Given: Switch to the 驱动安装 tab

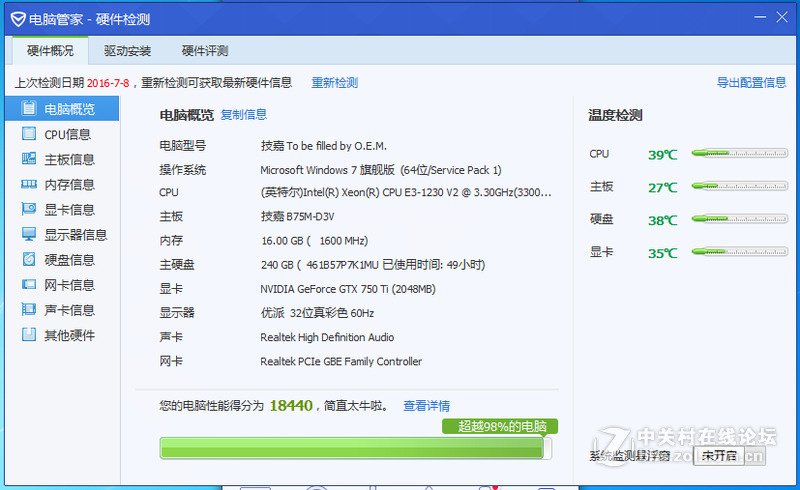Looking at the screenshot, I should coord(128,51).
